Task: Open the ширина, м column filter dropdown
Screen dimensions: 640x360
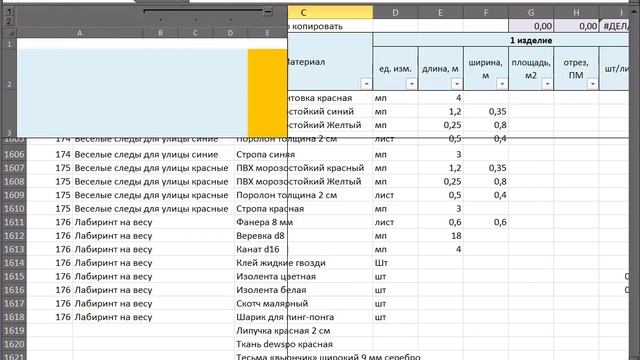Action: (x=502, y=84)
